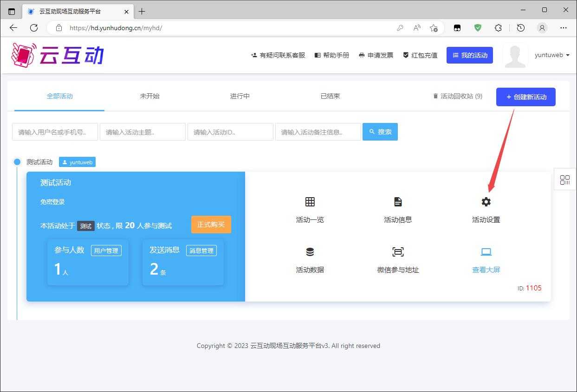Click the browser extensions puzzle icon
Viewport: 577px width, 392px height.
tap(498, 28)
